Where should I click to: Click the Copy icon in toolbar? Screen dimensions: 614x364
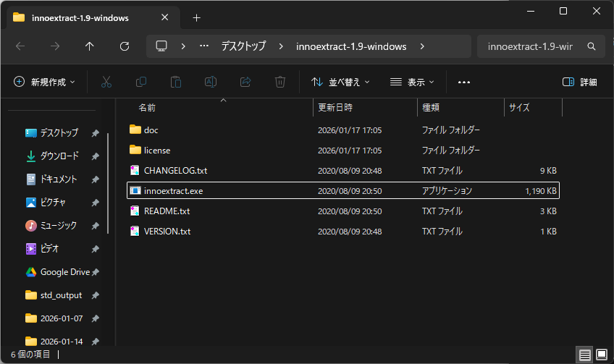[x=141, y=82]
